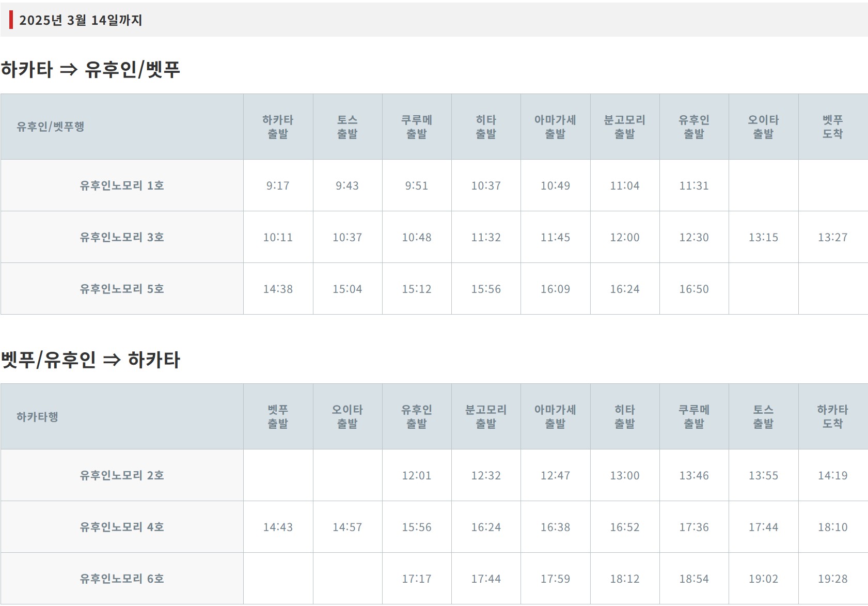Click 15:56 in the 유후인노모리 5호 row
868x606 pixels.
click(x=486, y=289)
